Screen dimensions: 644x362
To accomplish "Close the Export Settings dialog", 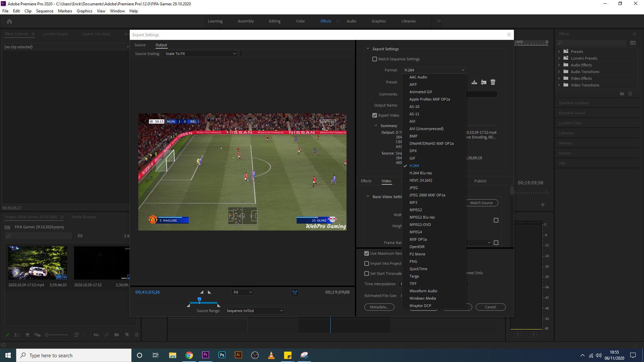I will [508, 35].
